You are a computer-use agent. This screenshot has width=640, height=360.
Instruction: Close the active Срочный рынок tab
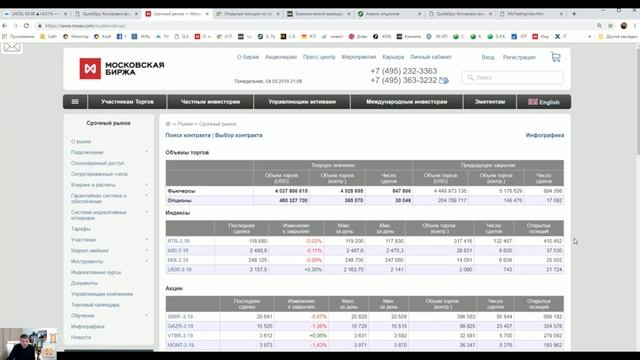[207, 13]
